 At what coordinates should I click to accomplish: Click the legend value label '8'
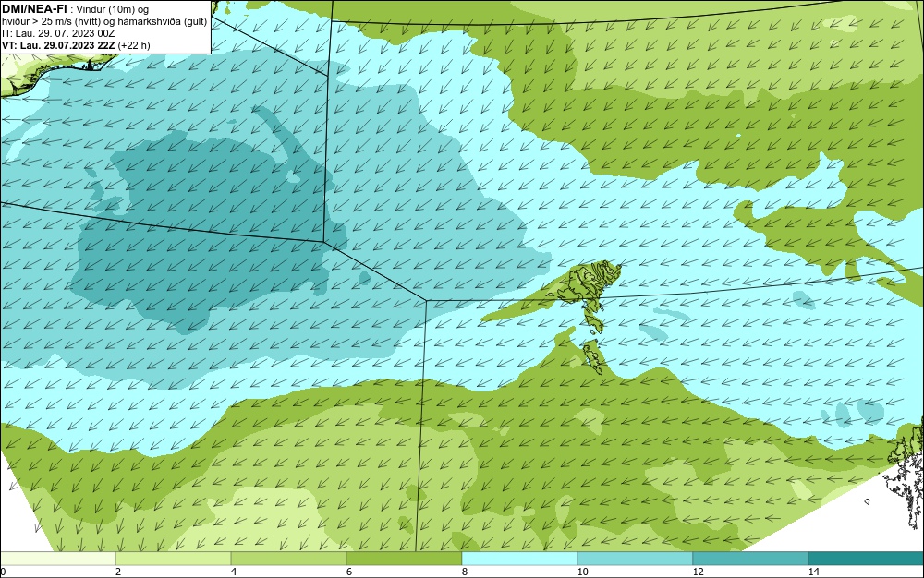point(465,572)
